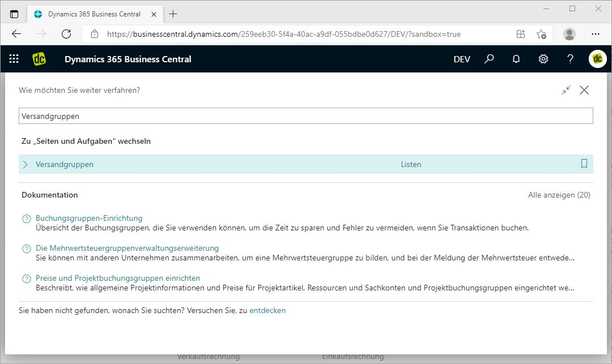Open the settings gear menu

pyautogui.click(x=543, y=59)
